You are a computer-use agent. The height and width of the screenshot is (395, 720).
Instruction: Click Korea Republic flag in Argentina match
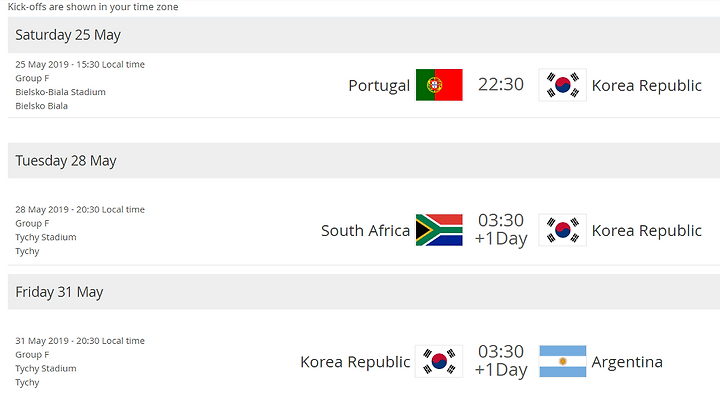[x=439, y=361]
